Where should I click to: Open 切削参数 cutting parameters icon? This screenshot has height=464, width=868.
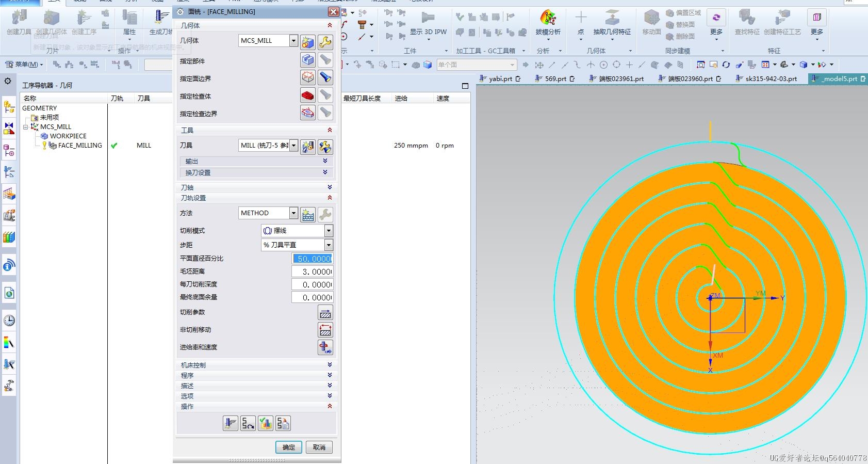325,313
